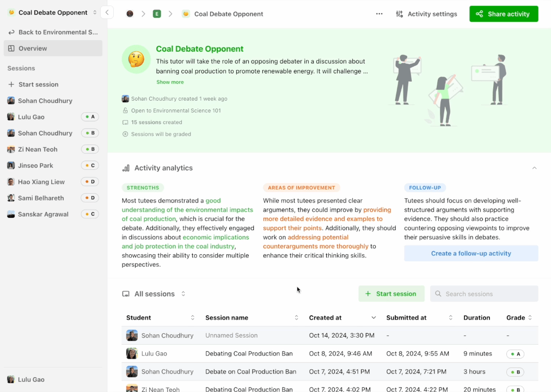This screenshot has height=392, width=551.
Task: Open the activity switcher next to Coal Debate Opponent
Action: 95,13
